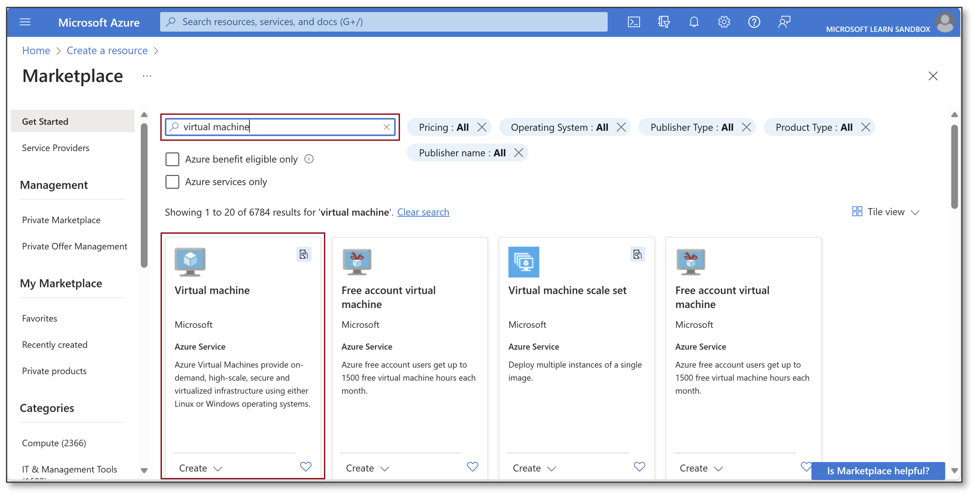Expand Create dropdown on Virtual machine scale set
Viewport: 980px width, 499px height.
point(534,468)
